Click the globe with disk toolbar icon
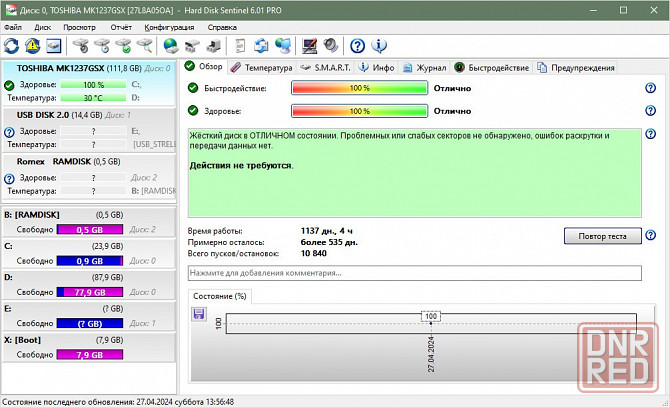This screenshot has width=670, height=408. [x=171, y=45]
